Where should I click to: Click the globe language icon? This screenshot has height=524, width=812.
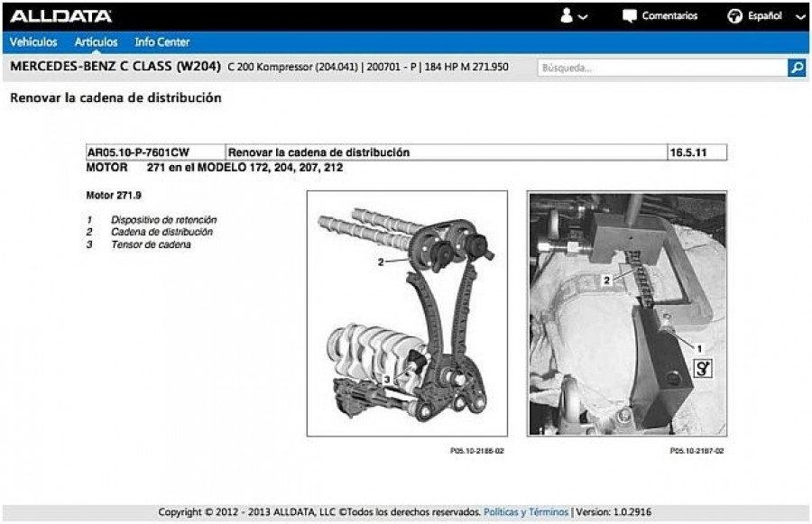click(734, 16)
